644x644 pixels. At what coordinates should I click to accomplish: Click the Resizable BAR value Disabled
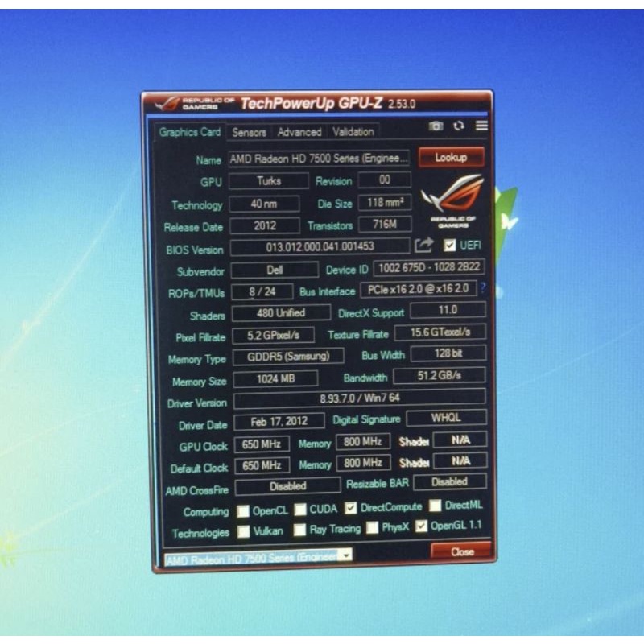[450, 481]
